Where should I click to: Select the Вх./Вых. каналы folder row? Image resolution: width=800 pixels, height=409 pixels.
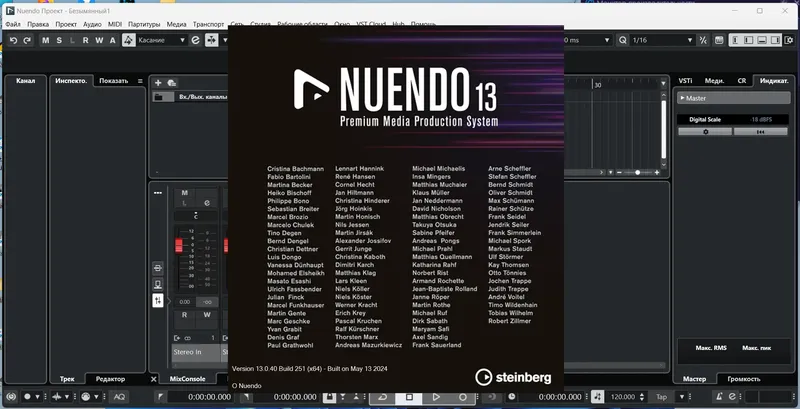pyautogui.click(x=190, y=97)
